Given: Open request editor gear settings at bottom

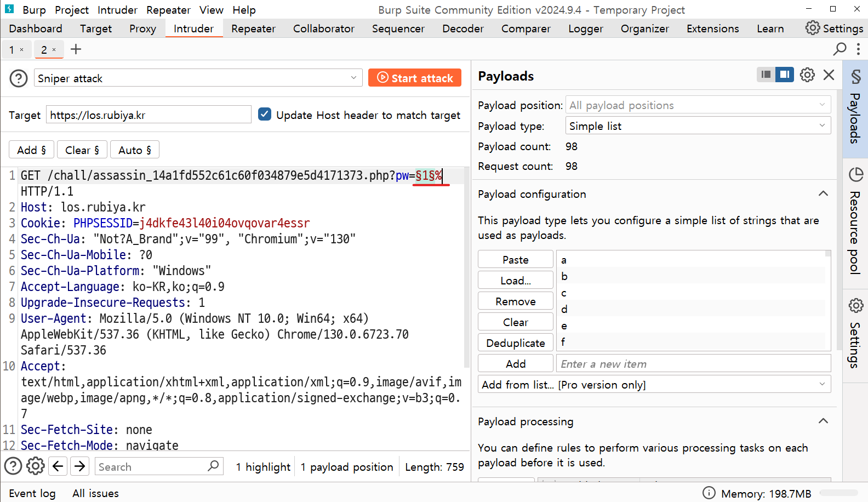Looking at the screenshot, I should pyautogui.click(x=36, y=466).
